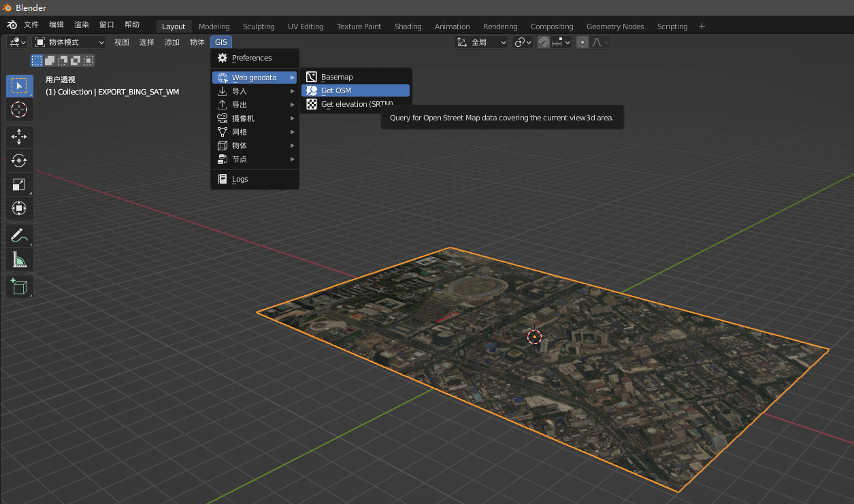Open the 物体模式 mode dropdown

click(69, 42)
